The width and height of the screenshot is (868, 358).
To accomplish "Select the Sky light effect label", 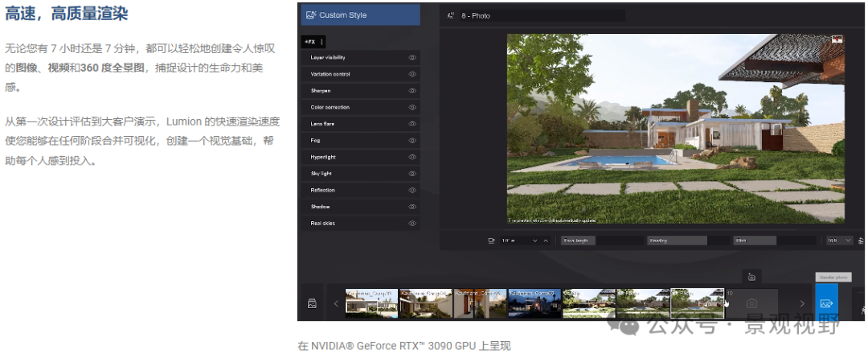I will pos(322,174).
